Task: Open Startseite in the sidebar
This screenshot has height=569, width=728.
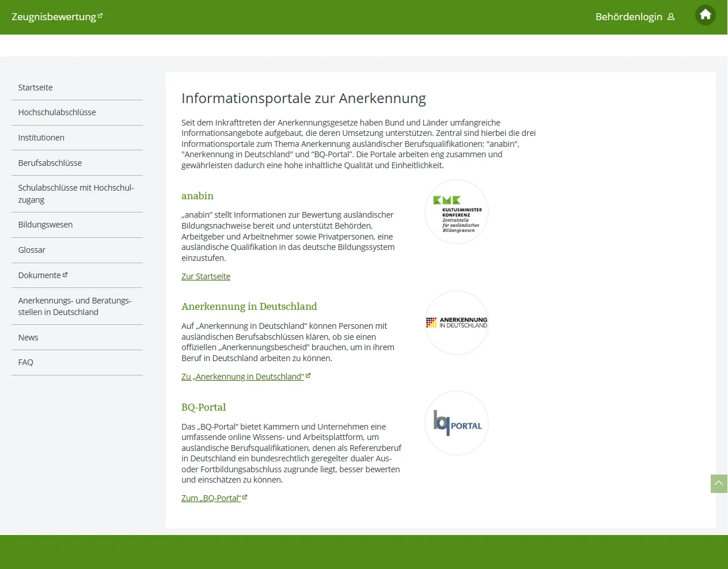Action: (77, 88)
